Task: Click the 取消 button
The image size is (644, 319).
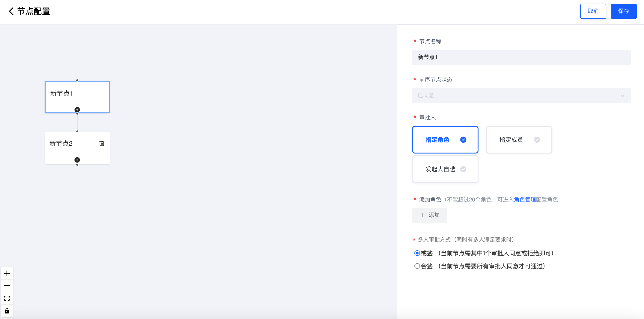Action: 593,11
